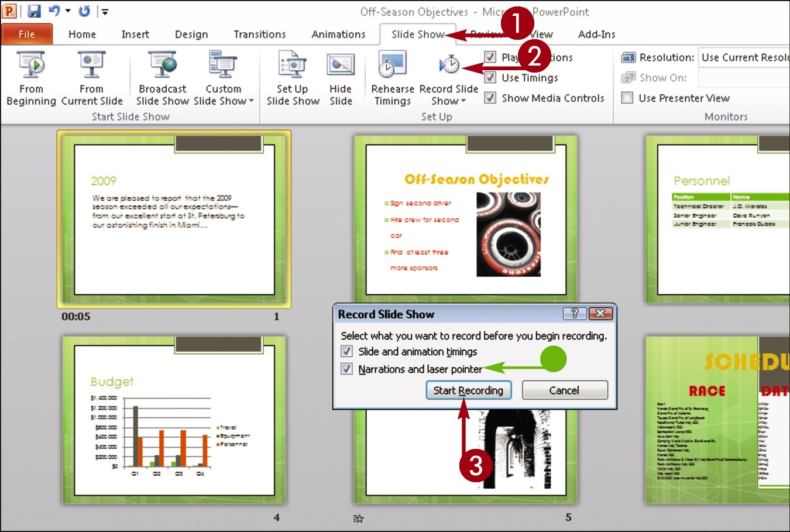The image size is (790, 532).
Task: Switch to the Animations tab
Action: 338,34
